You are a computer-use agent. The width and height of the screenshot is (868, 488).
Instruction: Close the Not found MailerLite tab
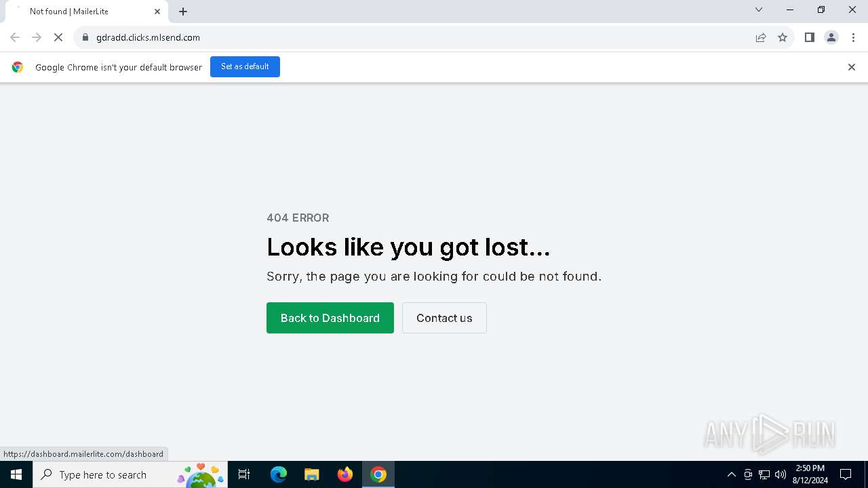point(157,12)
